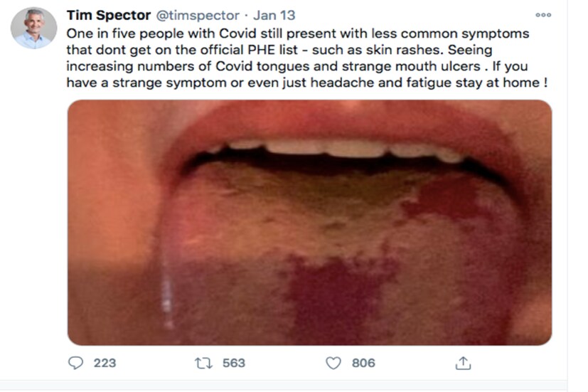
Task: Click the reply speech bubble icon
Action: pos(76,363)
